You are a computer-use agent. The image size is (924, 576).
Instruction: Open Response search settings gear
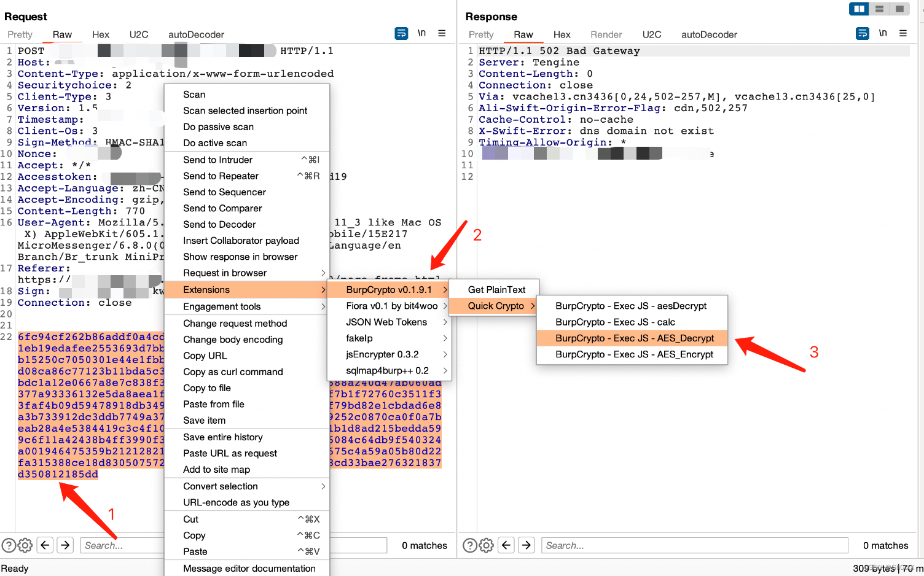pyautogui.click(x=486, y=545)
